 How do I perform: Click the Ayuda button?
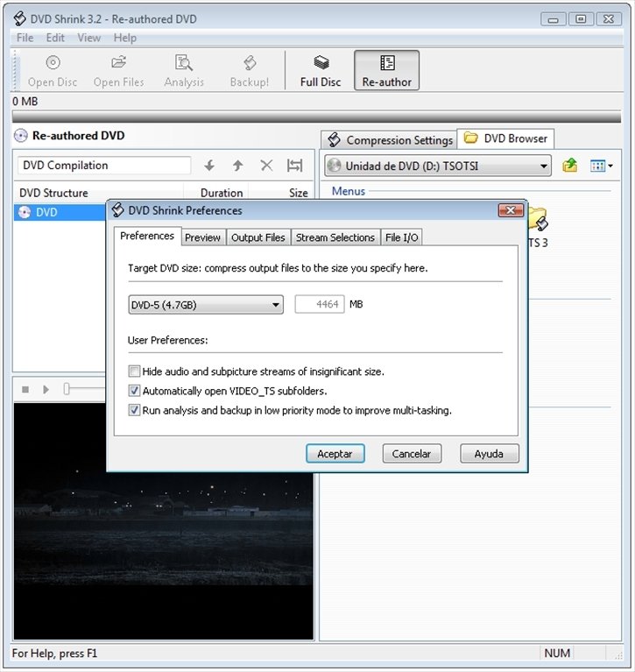[489, 454]
